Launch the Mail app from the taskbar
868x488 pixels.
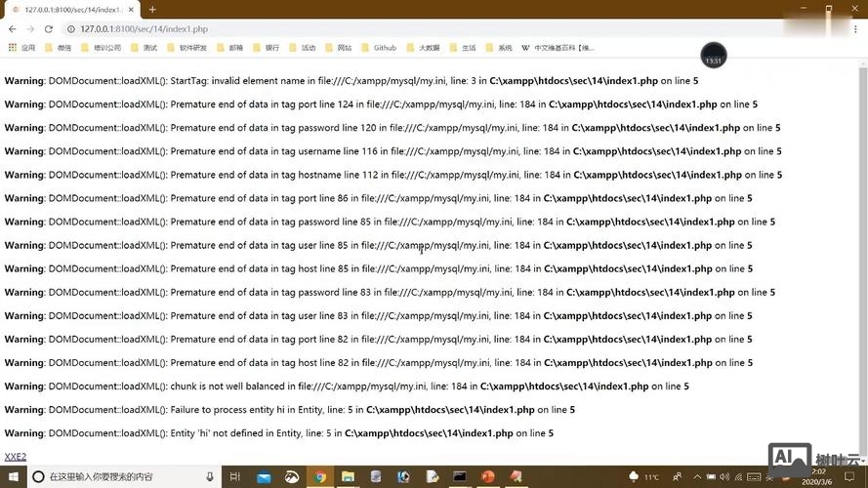pos(263,476)
